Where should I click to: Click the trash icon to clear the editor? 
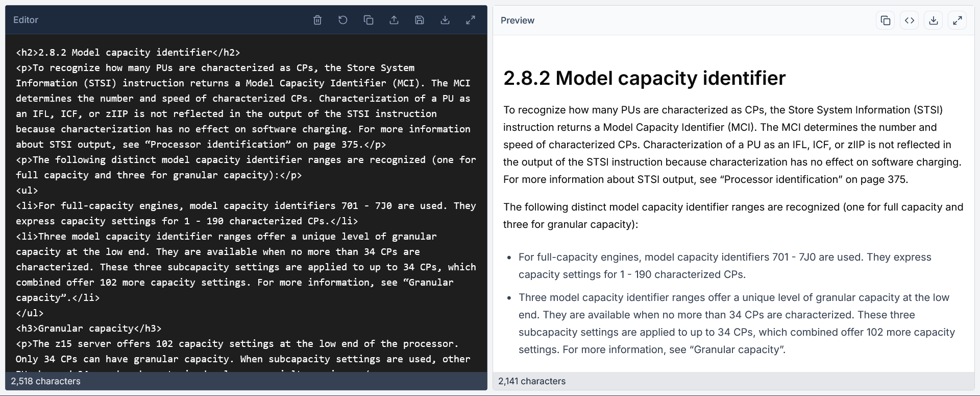pos(317,20)
